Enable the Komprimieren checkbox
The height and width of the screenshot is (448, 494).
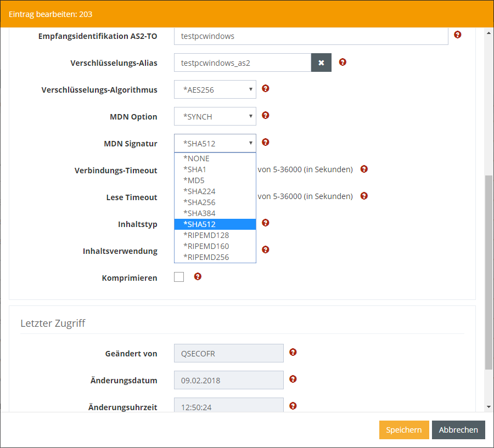[179, 277]
